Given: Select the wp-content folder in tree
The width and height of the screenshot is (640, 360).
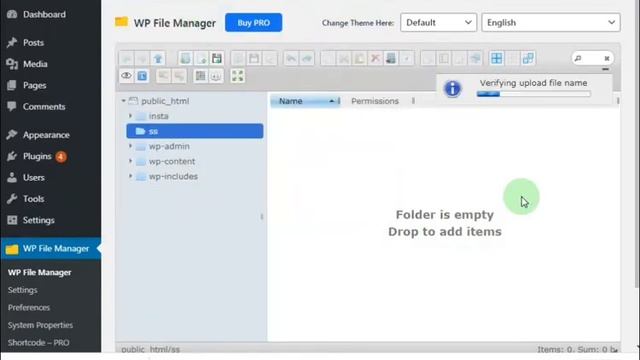Looking at the screenshot, I should (x=172, y=161).
